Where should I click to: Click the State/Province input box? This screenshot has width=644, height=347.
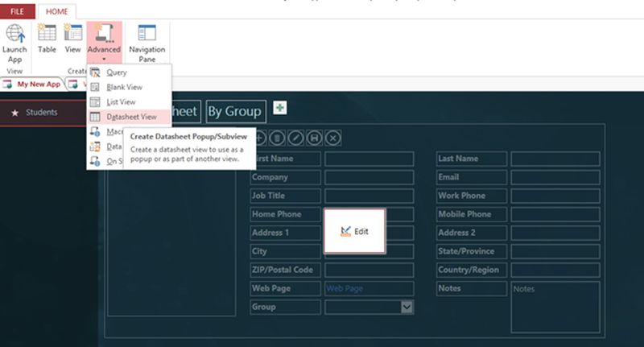(x=555, y=251)
